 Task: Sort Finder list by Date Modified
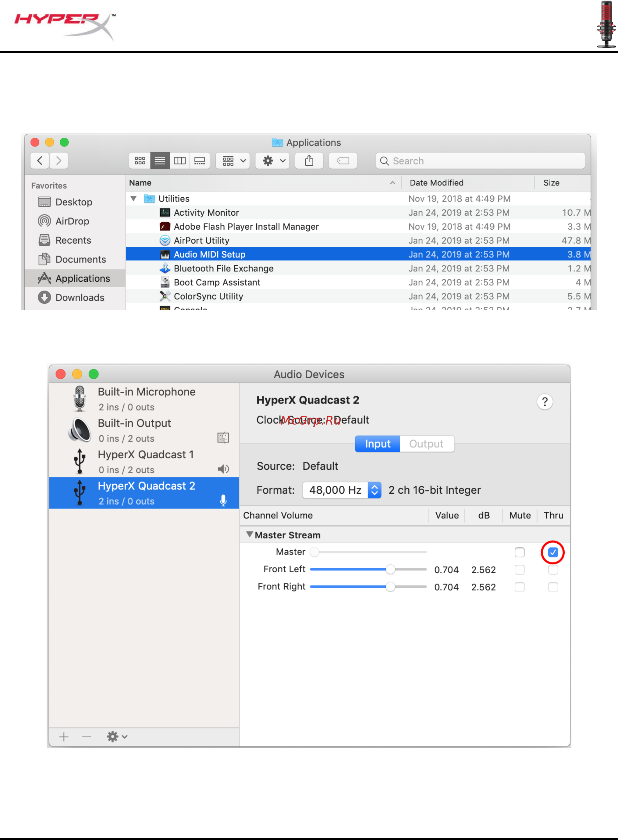point(468,183)
